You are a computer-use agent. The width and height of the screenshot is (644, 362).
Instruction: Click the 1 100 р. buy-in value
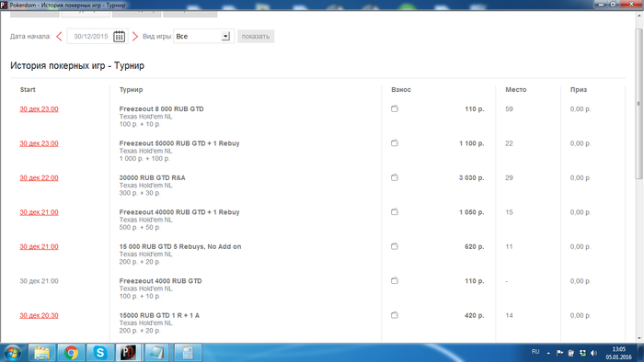click(471, 143)
